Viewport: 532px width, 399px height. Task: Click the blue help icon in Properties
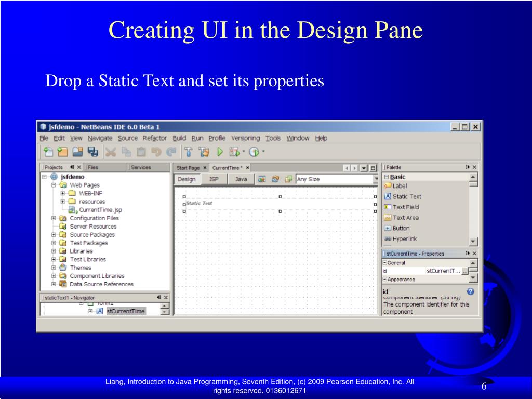[470, 291]
